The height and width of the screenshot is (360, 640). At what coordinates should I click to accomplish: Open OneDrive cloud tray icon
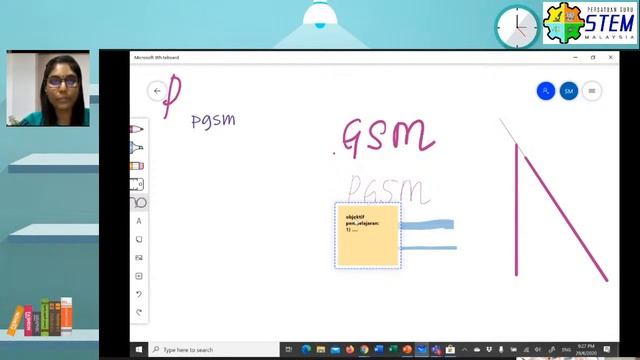477,350
